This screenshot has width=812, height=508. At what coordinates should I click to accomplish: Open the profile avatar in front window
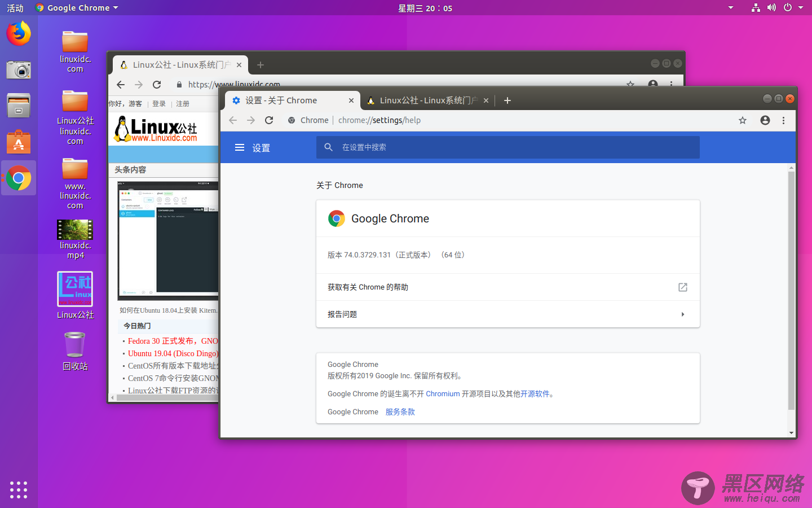tap(765, 120)
